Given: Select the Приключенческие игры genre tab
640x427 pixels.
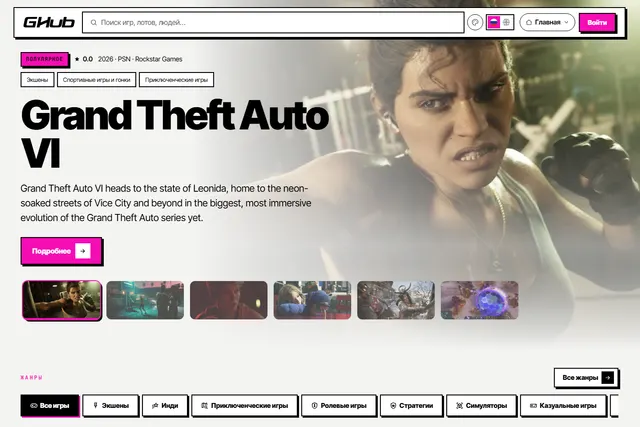Looking at the screenshot, I should [244, 405].
